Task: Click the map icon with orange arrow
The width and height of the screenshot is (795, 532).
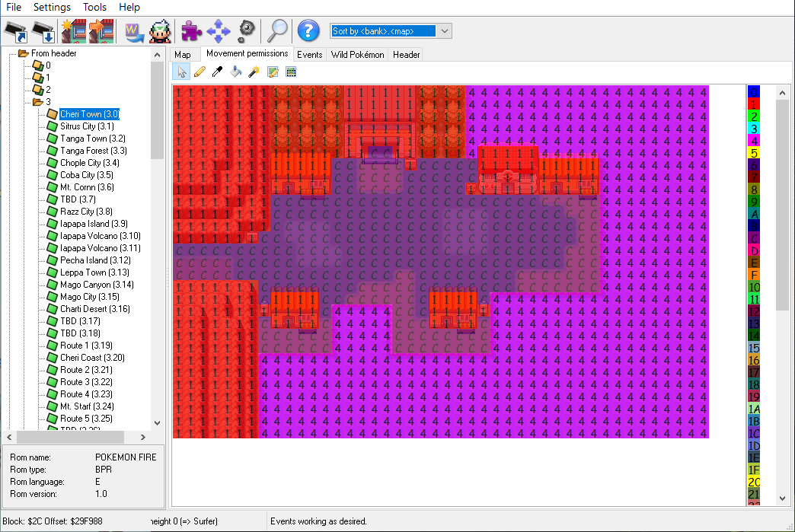Action: point(101,31)
